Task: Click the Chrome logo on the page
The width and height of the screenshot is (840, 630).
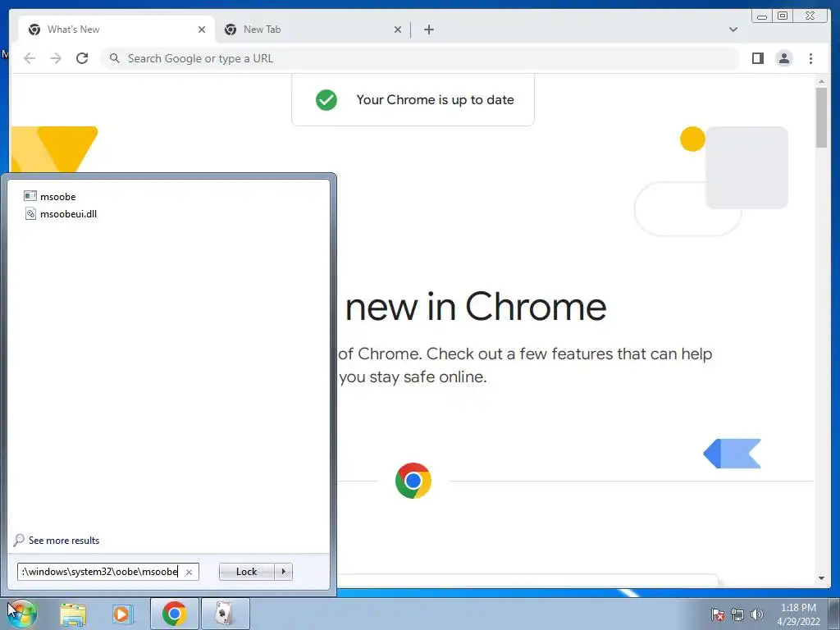Action: click(413, 481)
